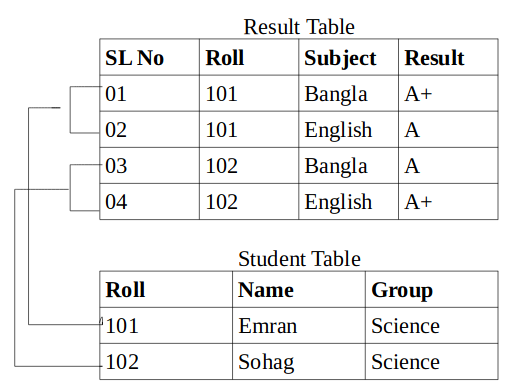Image resolution: width=523 pixels, height=392 pixels.
Task: Select SL No 02 cell
Action: 149,129
